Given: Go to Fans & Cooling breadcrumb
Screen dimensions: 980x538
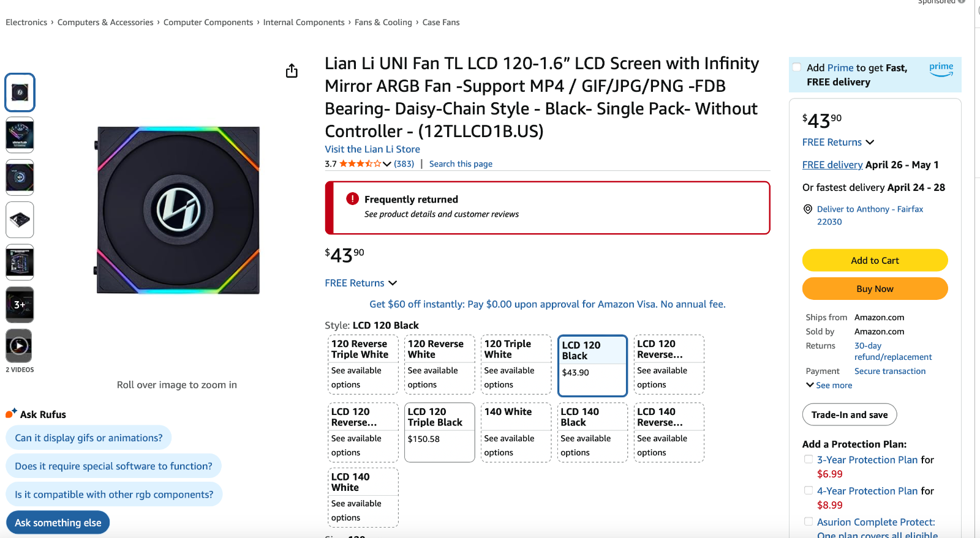Looking at the screenshot, I should 383,23.
